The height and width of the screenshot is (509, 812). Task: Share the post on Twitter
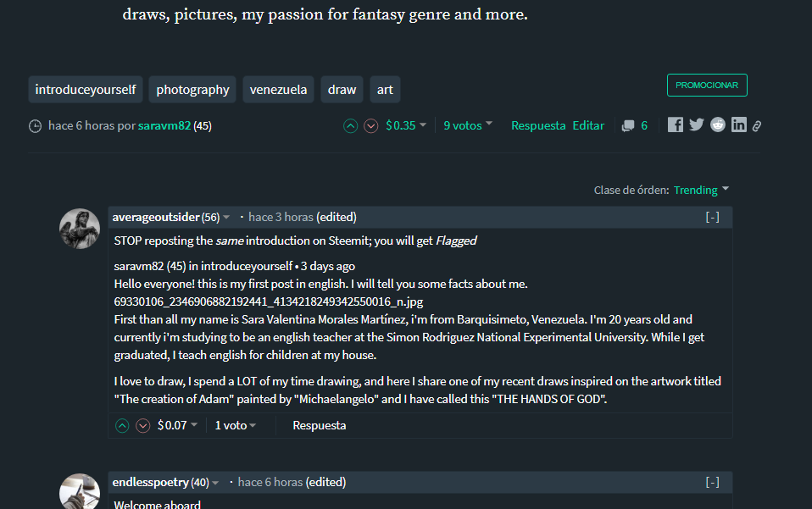[x=697, y=125]
